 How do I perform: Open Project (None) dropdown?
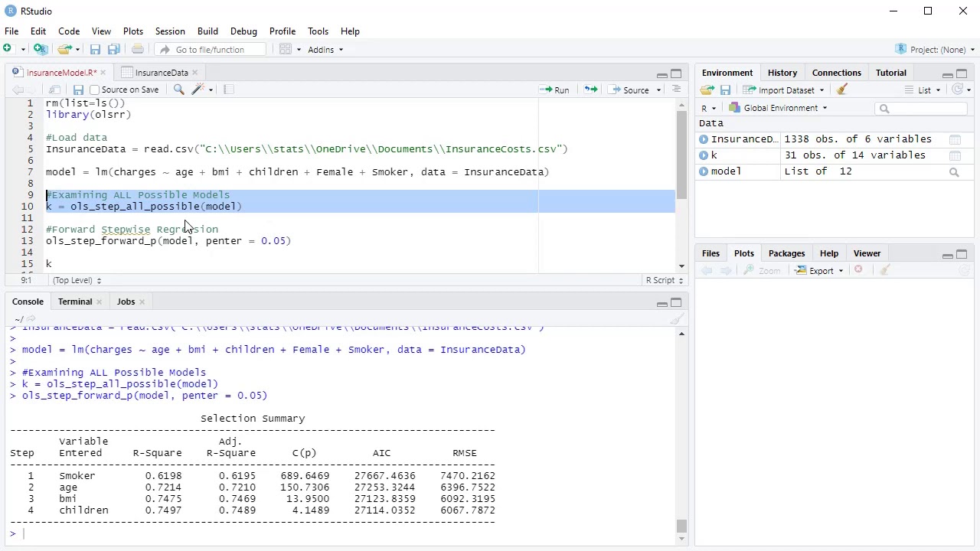point(936,50)
